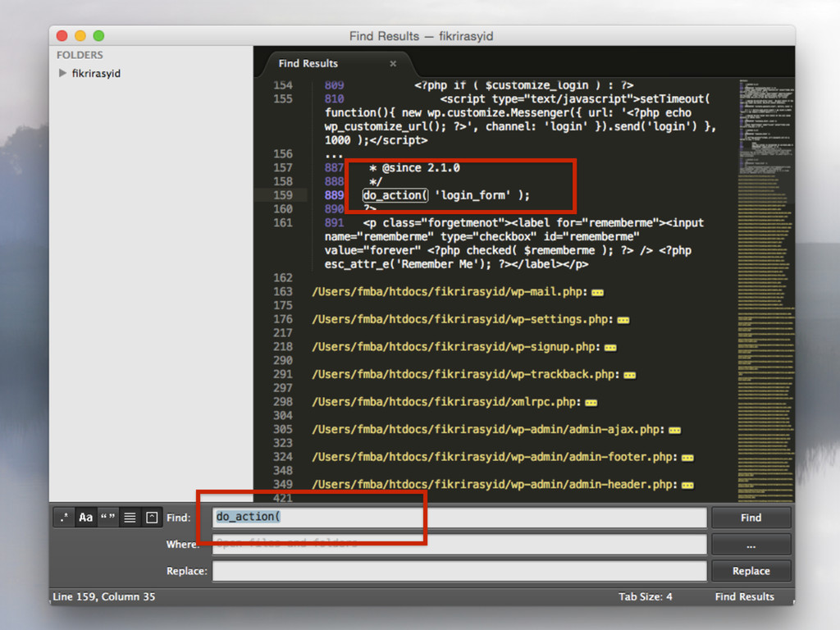Click the minimap code overview
840x630 pixels.
coord(765,290)
